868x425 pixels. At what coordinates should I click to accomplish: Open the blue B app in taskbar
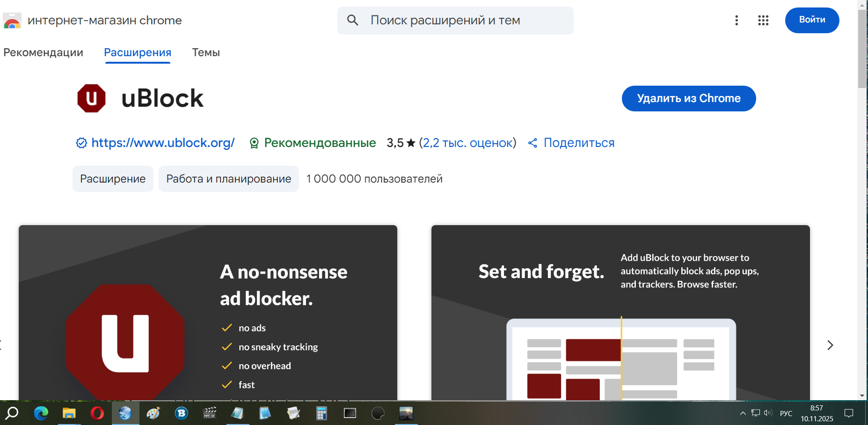pyautogui.click(x=182, y=413)
